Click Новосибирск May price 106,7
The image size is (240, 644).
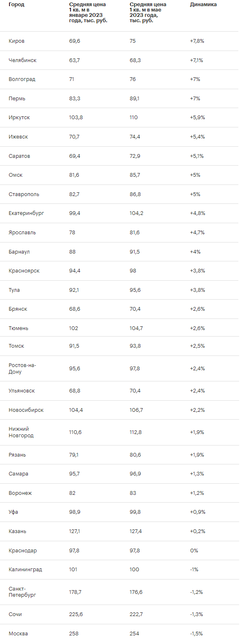click(x=137, y=410)
